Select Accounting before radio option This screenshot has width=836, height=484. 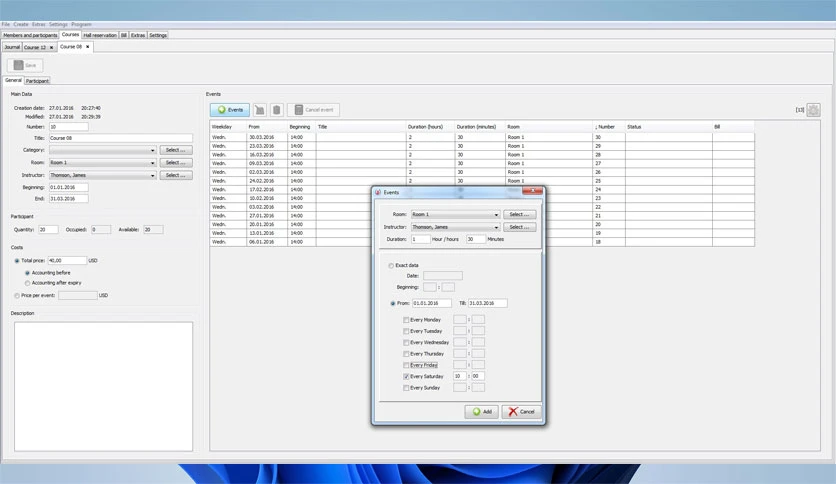pos(27,273)
